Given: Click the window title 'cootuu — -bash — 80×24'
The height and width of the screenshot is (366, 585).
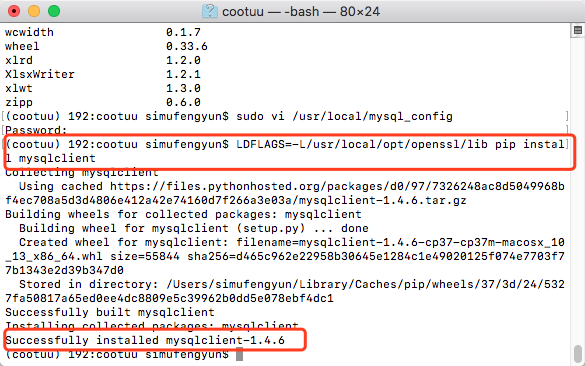Looking at the screenshot, I should click(x=301, y=12).
